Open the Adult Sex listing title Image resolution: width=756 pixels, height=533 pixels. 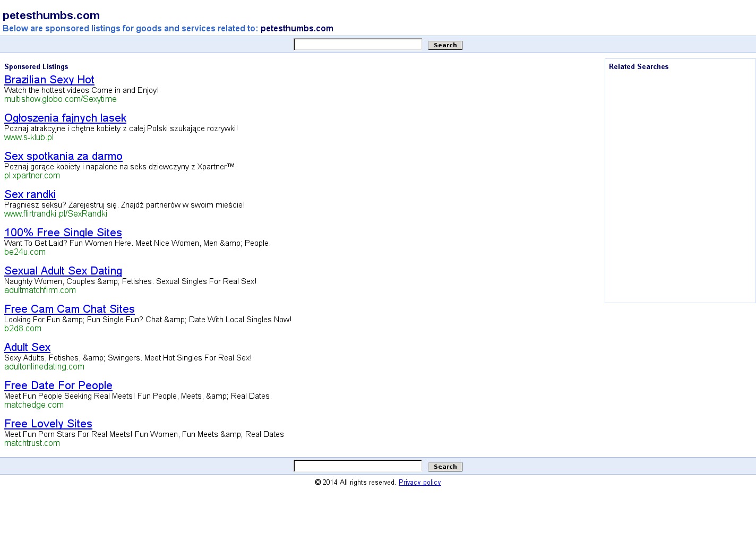tap(27, 347)
